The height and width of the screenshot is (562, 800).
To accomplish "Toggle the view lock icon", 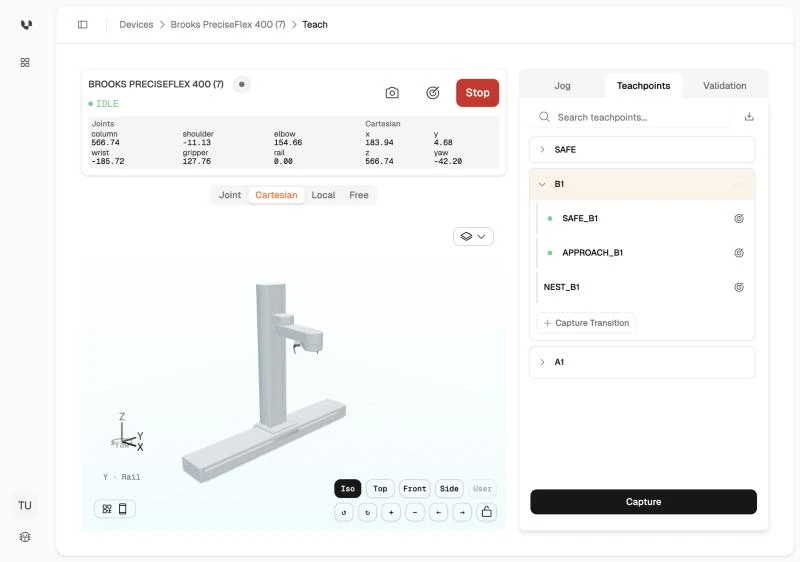I will coord(487,512).
